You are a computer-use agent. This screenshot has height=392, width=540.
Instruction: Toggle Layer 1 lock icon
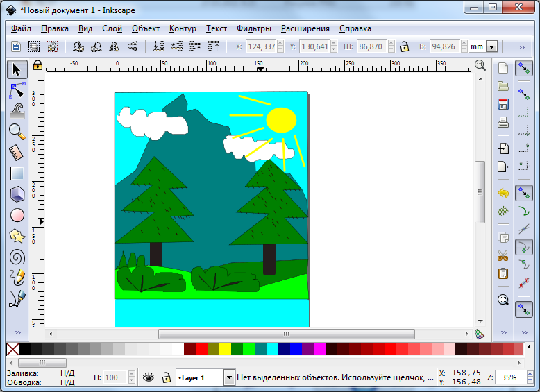pos(167,377)
